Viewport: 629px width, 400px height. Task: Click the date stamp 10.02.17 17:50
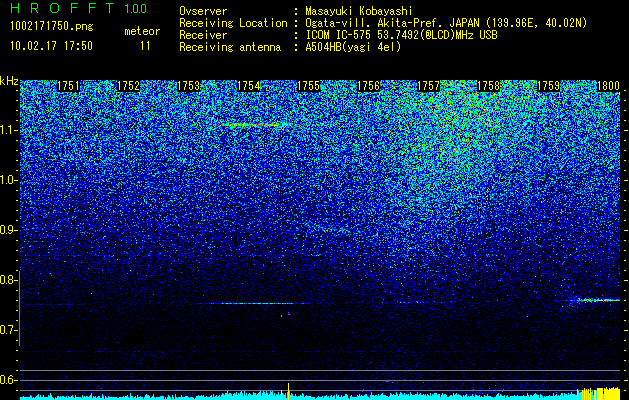coord(51,46)
